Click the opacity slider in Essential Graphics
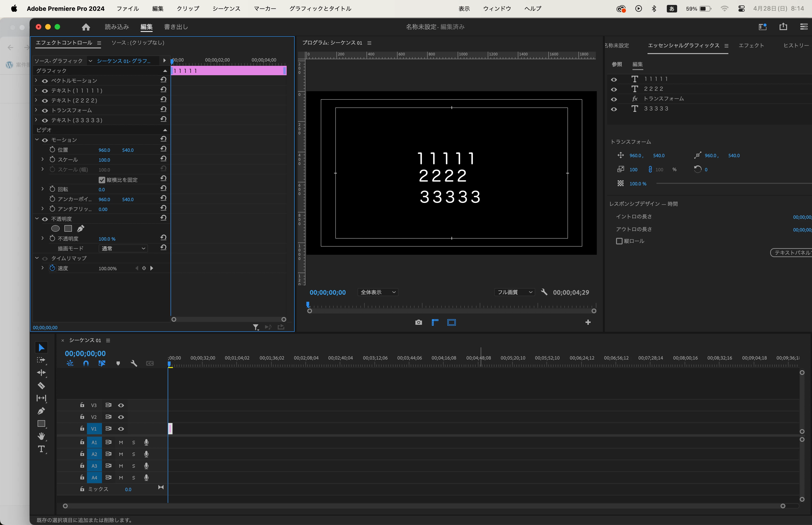The width and height of the screenshot is (812, 525). pos(733,183)
